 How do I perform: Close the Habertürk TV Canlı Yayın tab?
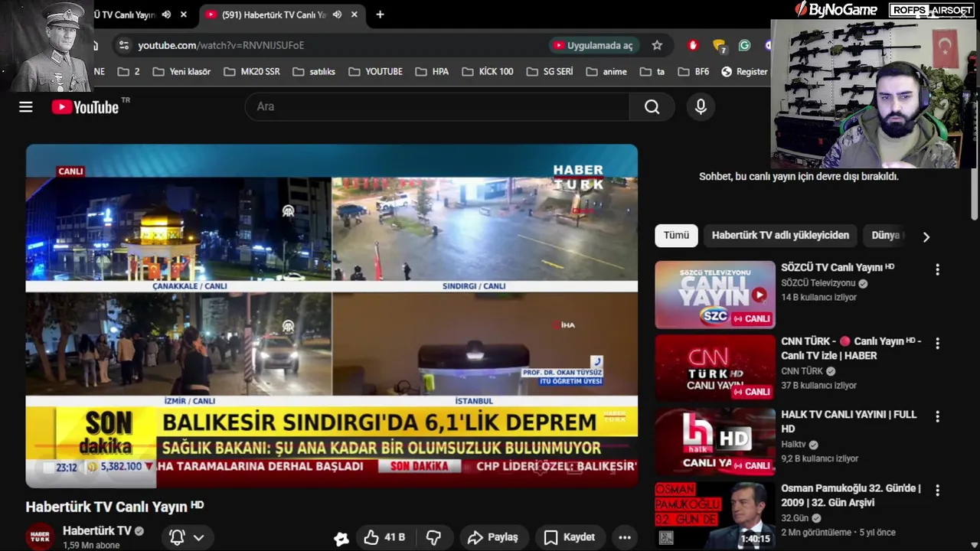pos(354,15)
